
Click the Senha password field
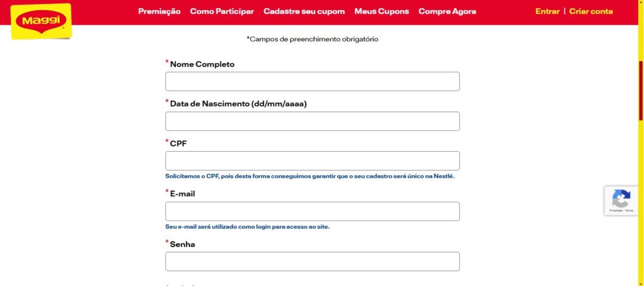312,261
